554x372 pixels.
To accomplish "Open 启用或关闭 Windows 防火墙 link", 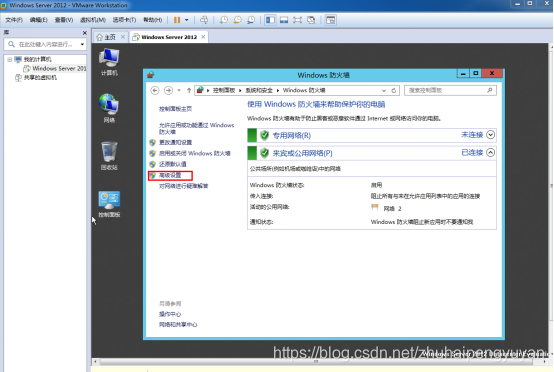I will pos(195,153).
